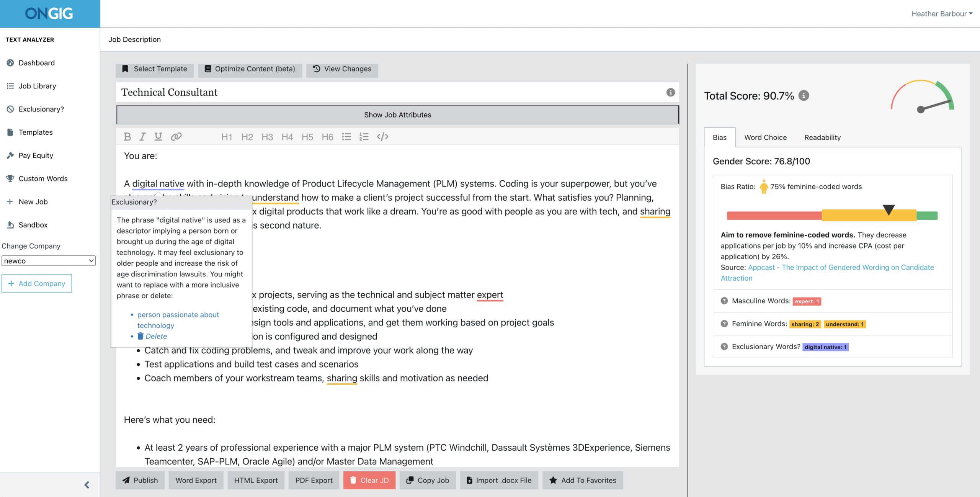Click PDF Export
Image resolution: width=980 pixels, height=497 pixels.
tap(314, 480)
